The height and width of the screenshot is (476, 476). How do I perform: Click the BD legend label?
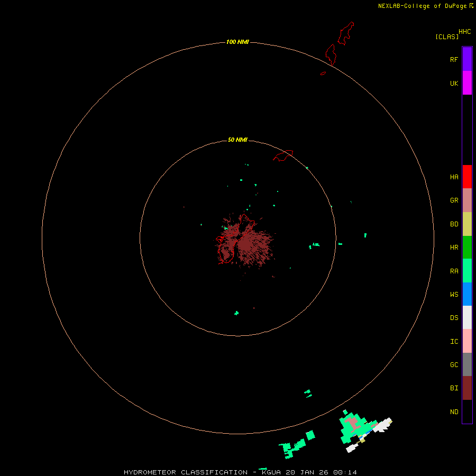pos(454,224)
